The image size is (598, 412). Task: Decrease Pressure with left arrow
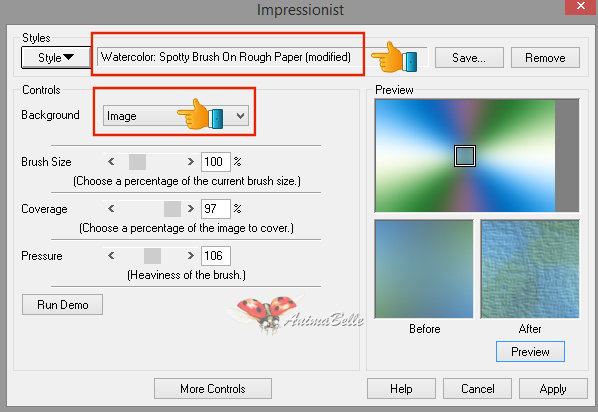pos(111,256)
